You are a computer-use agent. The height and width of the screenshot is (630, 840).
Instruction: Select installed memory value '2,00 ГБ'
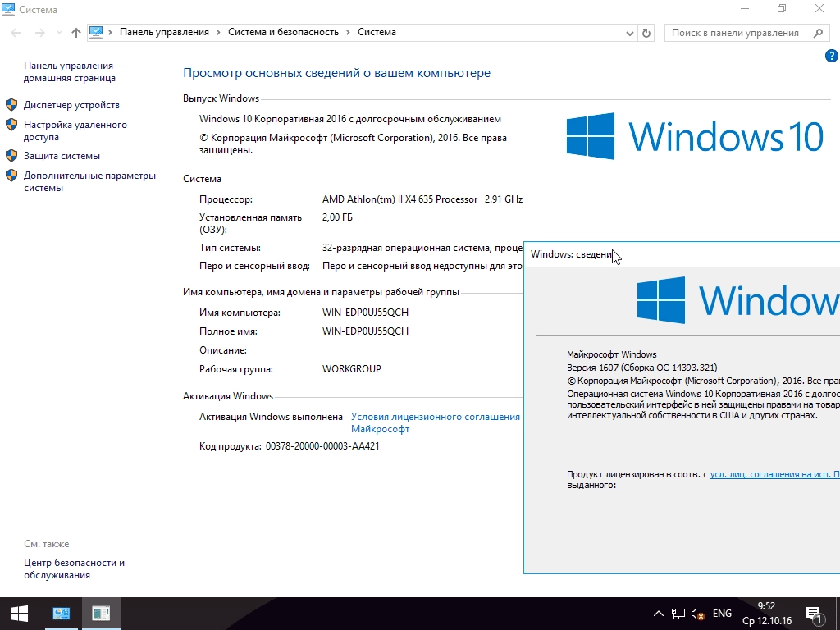tap(337, 217)
